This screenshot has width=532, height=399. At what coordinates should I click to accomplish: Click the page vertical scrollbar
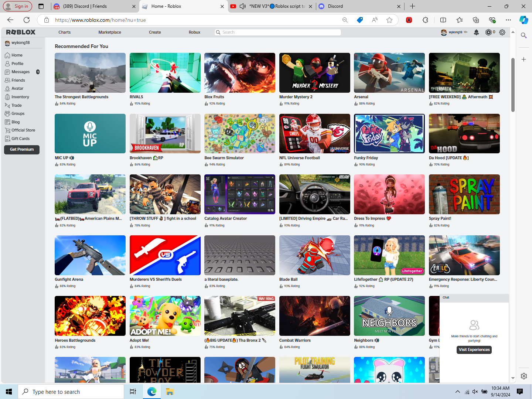[x=513, y=85]
